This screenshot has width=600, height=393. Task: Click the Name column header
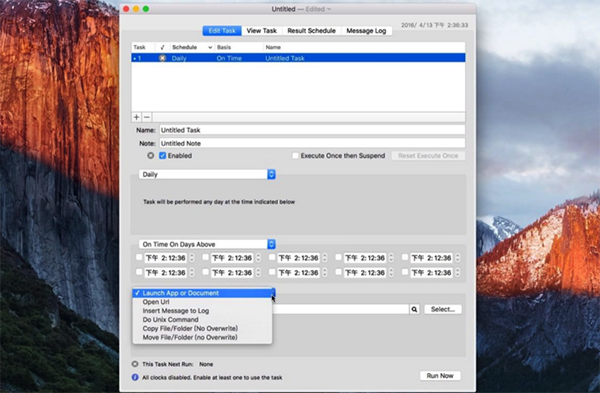[x=364, y=47]
